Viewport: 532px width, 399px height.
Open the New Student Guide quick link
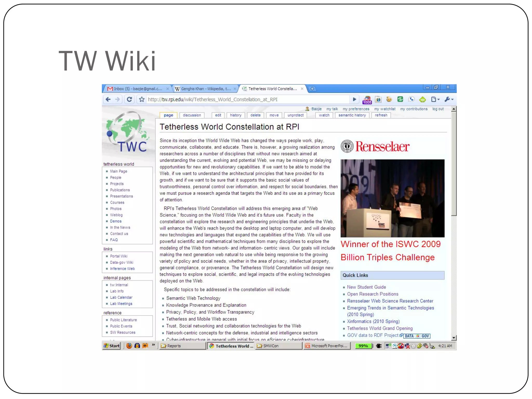tap(367, 287)
